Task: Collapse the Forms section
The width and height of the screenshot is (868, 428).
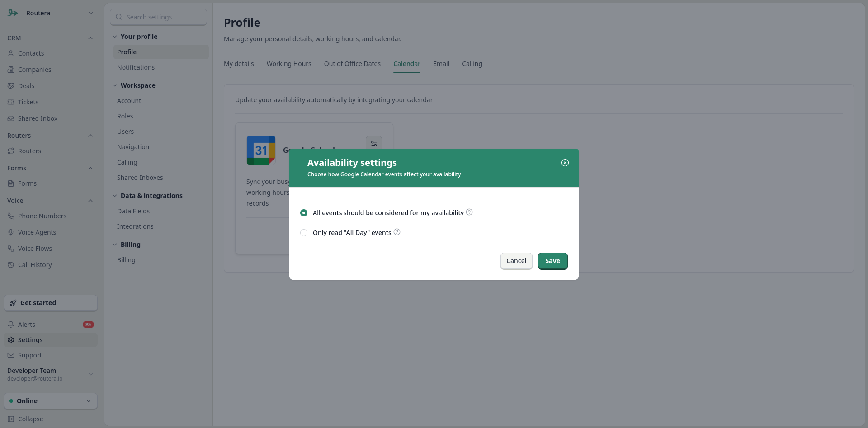Action: pos(90,168)
